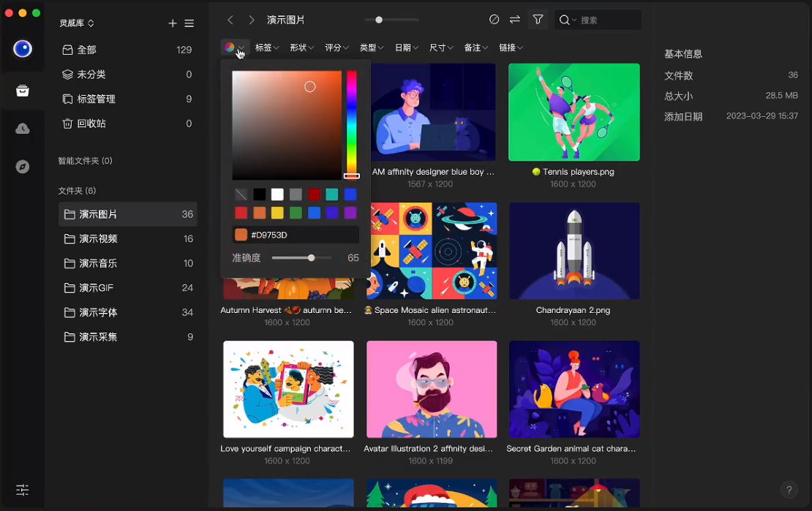Open the compass discover icon in left rail
This screenshot has height=511, width=812.
click(x=22, y=167)
